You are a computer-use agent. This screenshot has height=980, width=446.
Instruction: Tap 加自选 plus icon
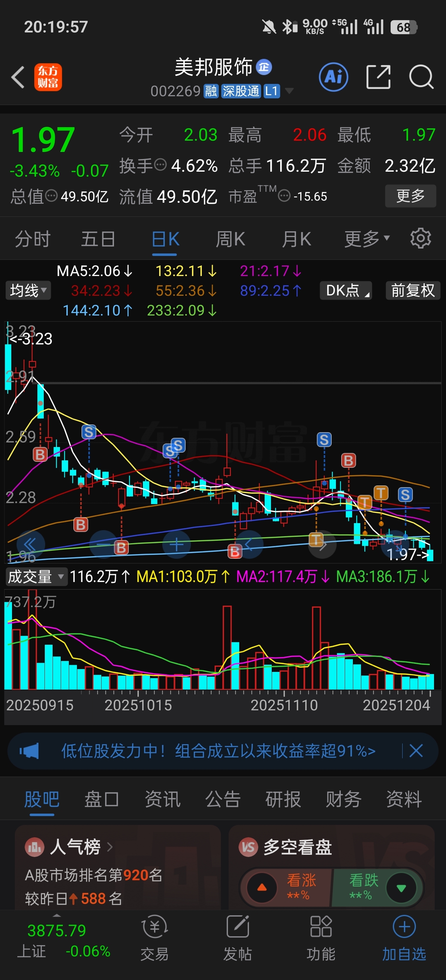404,927
